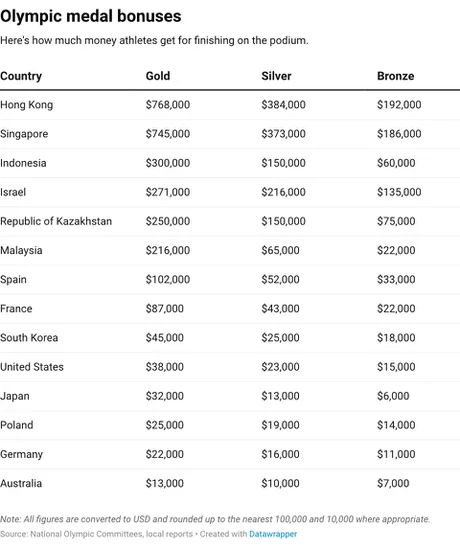Click Spain's $102,000 gold value

click(x=168, y=279)
